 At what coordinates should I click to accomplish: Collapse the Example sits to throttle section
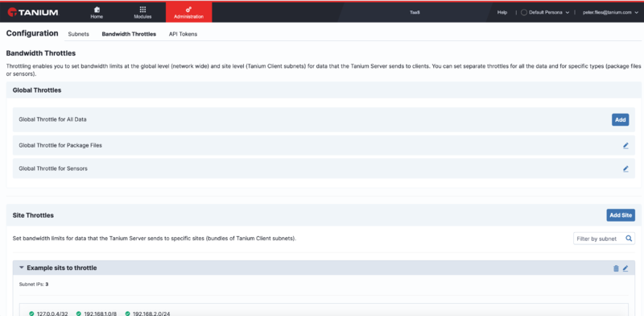(22, 268)
